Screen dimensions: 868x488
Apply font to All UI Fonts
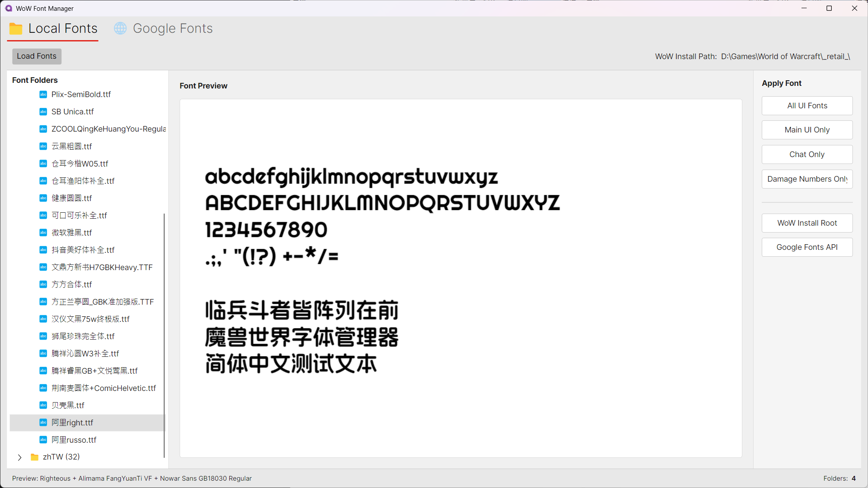tap(807, 106)
